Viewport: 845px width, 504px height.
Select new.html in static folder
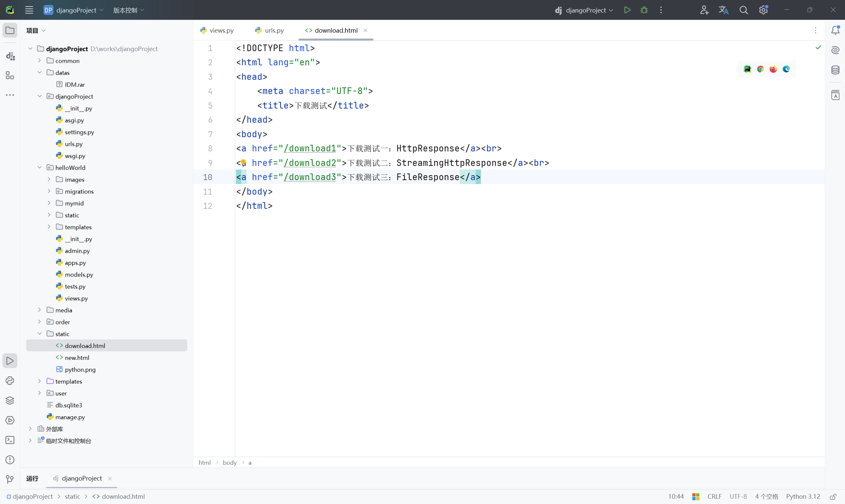[77, 357]
